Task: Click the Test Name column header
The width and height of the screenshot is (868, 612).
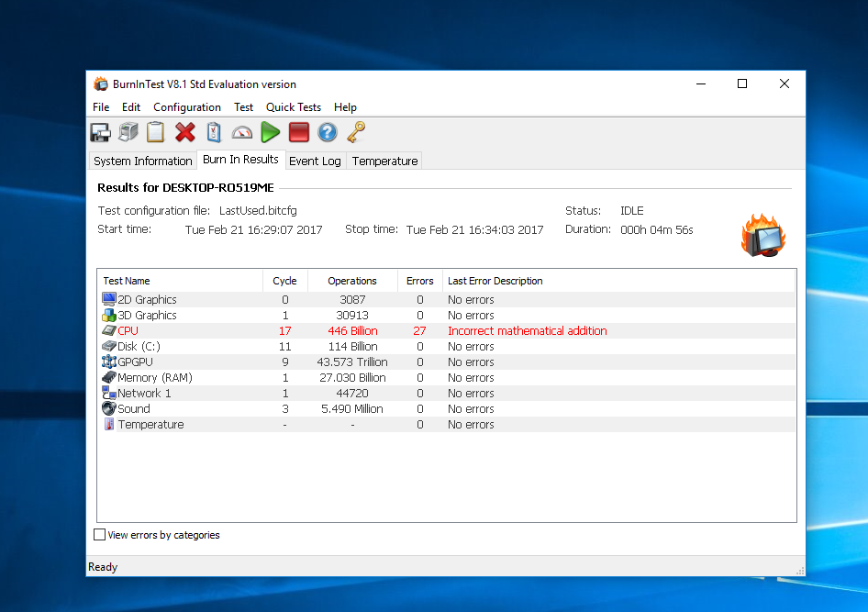Action: pyautogui.click(x=180, y=281)
